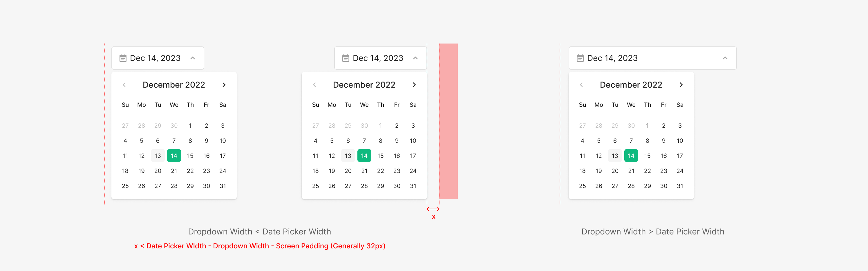The image size is (868, 271).
Task: Choose day 25 in the rightmost calendar
Action: pos(582,186)
